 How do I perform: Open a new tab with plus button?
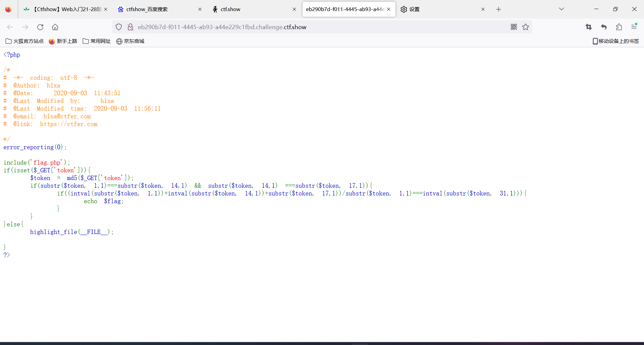[498, 9]
